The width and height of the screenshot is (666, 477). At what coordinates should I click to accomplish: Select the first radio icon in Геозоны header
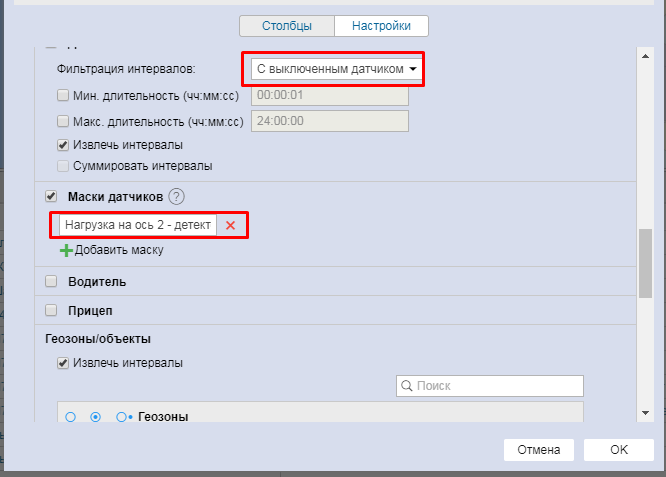(x=70, y=417)
